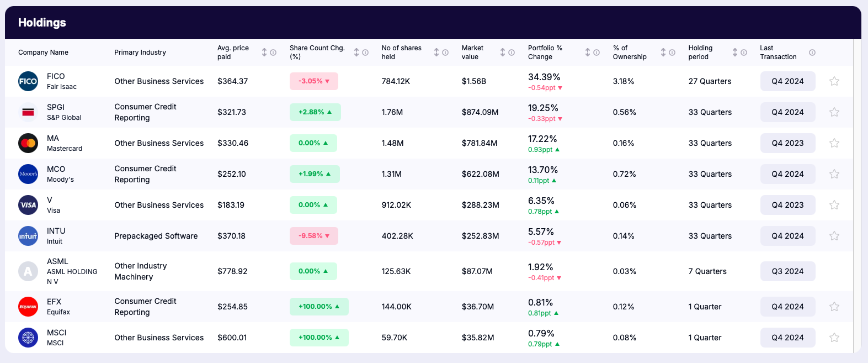Click the Moody's logo icon
This screenshot has width=868, height=363.
(28, 174)
